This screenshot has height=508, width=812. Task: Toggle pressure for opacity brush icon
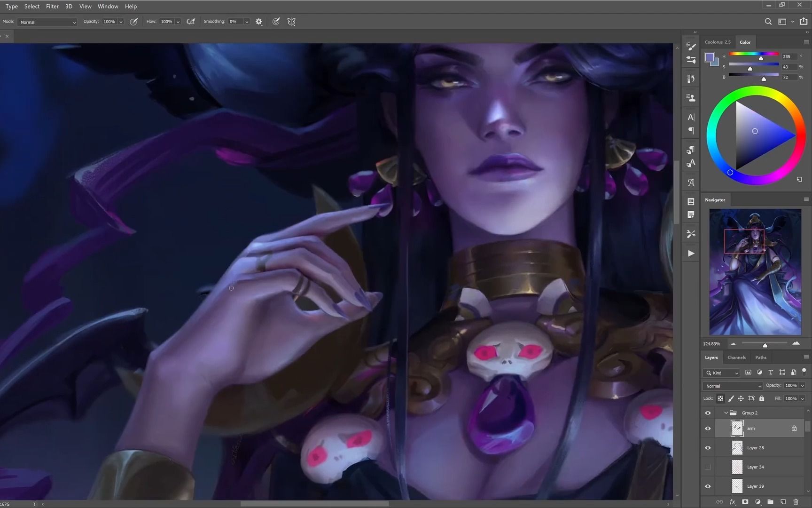pyautogui.click(x=134, y=22)
